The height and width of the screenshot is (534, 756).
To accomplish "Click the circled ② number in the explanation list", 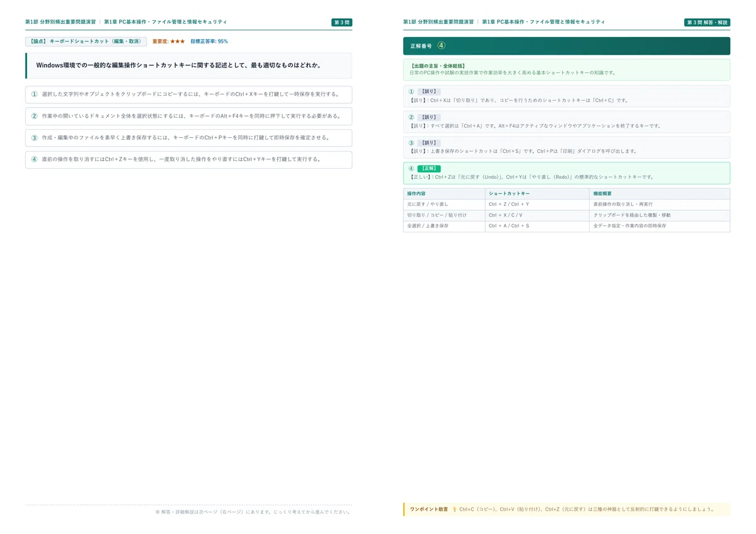I will (x=411, y=117).
